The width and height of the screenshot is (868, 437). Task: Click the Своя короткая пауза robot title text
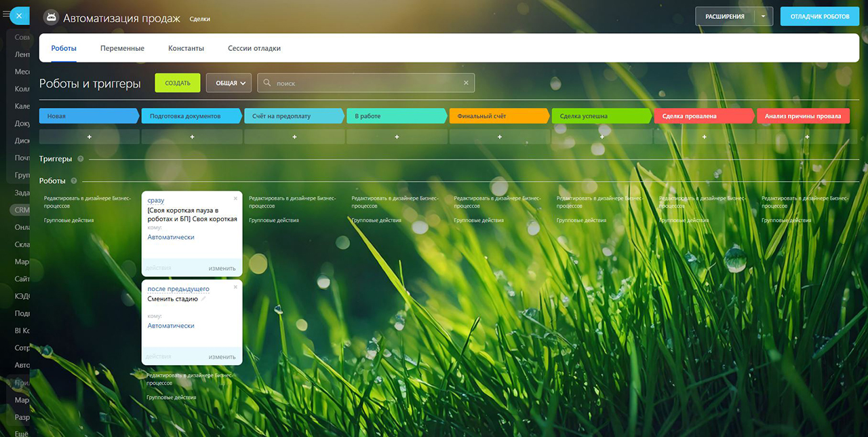192,214
